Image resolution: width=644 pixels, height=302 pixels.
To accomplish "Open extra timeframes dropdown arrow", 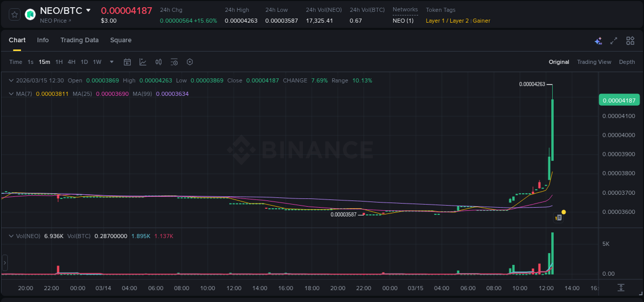I will pyautogui.click(x=111, y=61).
